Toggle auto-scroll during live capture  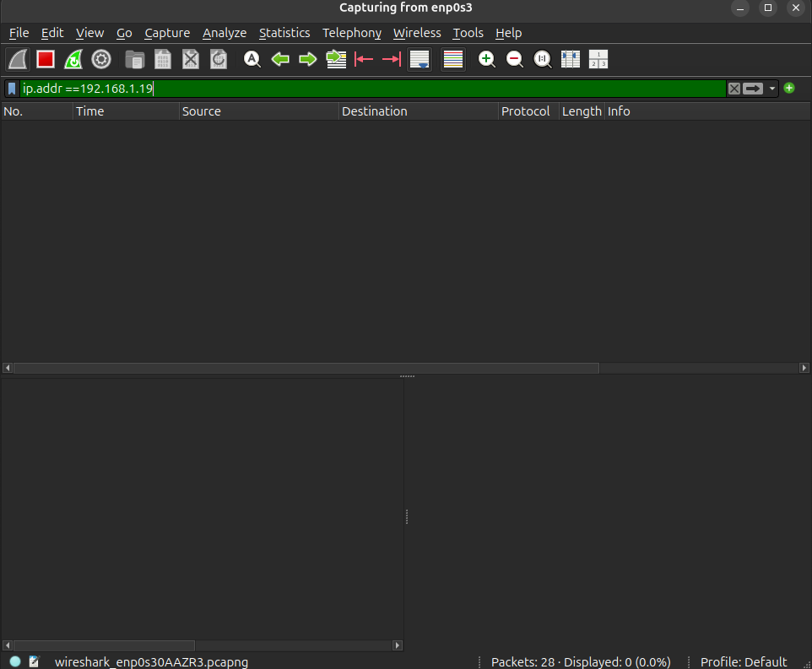coord(420,60)
